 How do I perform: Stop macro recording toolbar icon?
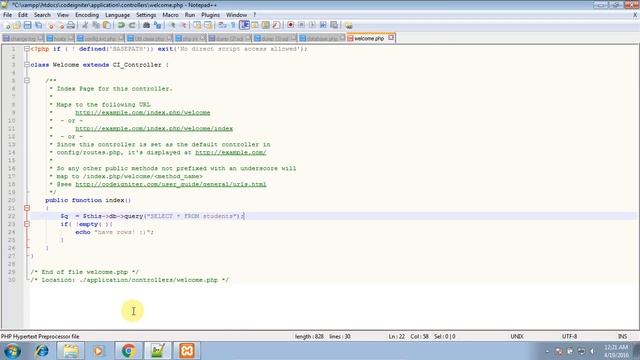(x=301, y=25)
